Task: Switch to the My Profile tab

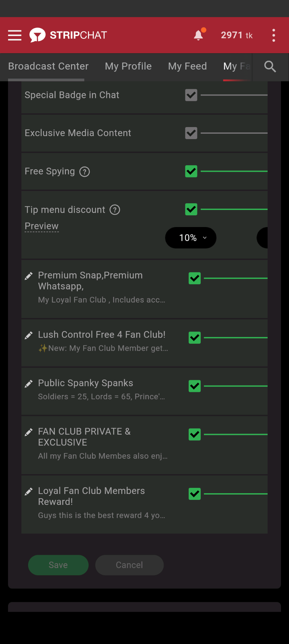Action: click(x=128, y=66)
